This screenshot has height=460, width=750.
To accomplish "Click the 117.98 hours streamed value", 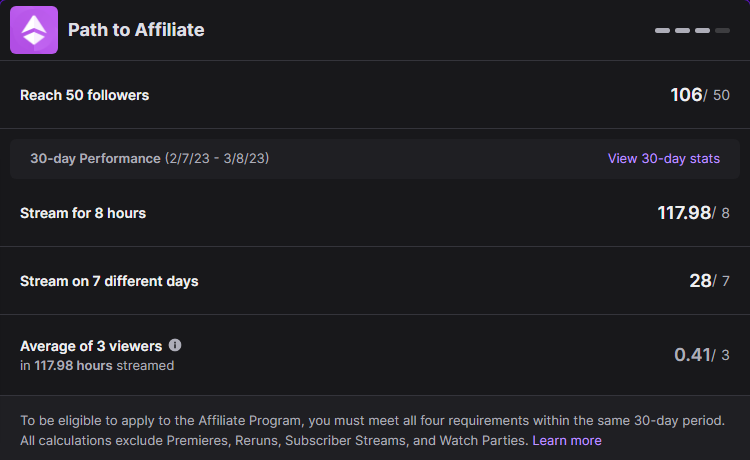I will coord(684,213).
